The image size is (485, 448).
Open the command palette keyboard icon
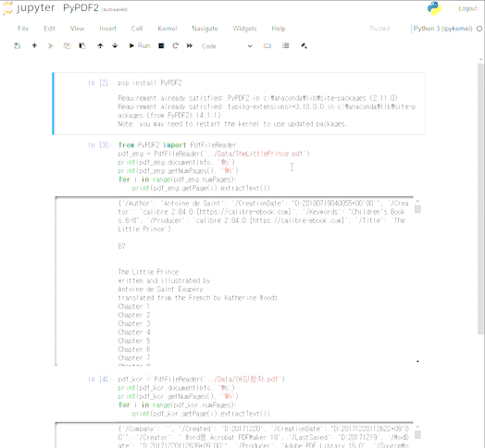[x=267, y=45]
